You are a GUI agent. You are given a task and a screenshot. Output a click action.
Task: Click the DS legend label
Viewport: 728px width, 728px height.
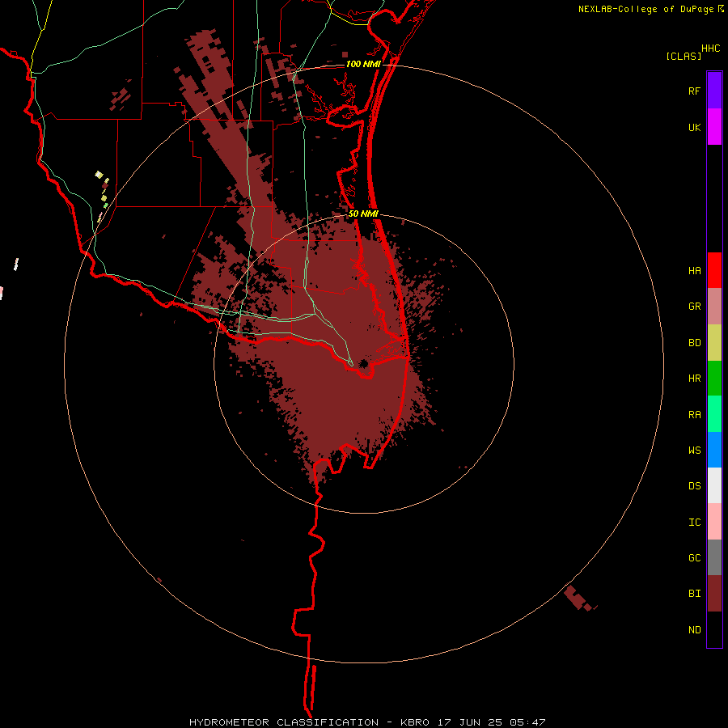pyautogui.click(x=695, y=485)
